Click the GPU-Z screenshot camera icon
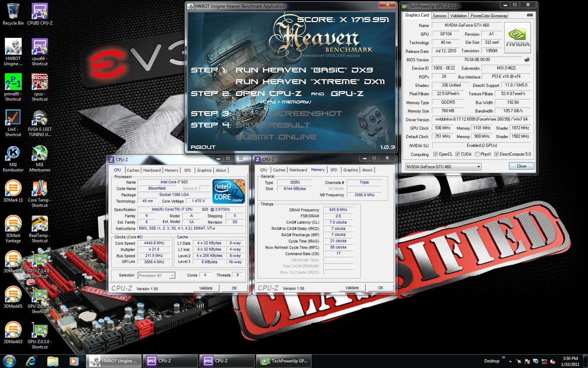The width and height of the screenshot is (588, 368). click(530, 15)
